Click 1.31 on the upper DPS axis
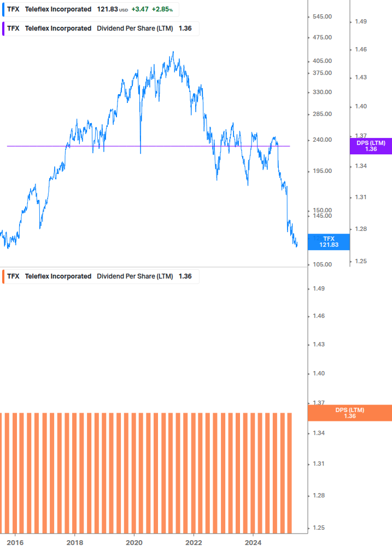 coord(361,198)
